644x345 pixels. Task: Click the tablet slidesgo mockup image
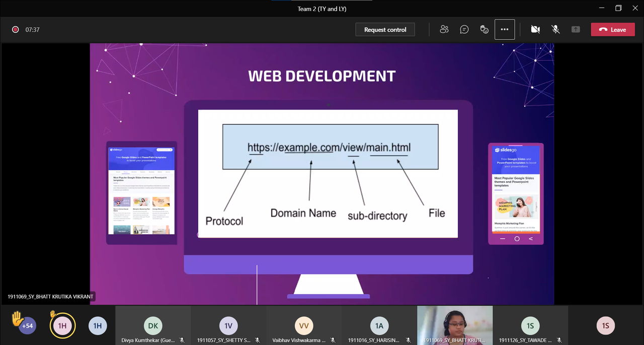point(141,192)
